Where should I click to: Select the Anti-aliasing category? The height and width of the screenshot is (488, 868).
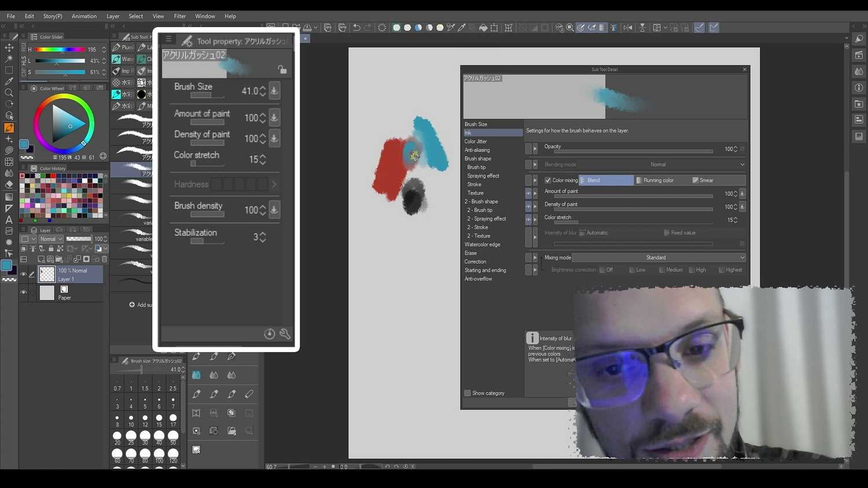click(x=477, y=150)
